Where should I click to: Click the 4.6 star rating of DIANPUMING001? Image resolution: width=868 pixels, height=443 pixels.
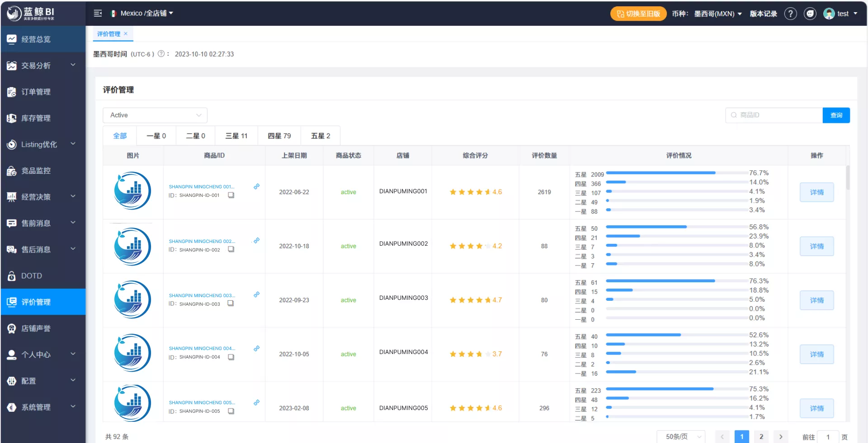476,192
